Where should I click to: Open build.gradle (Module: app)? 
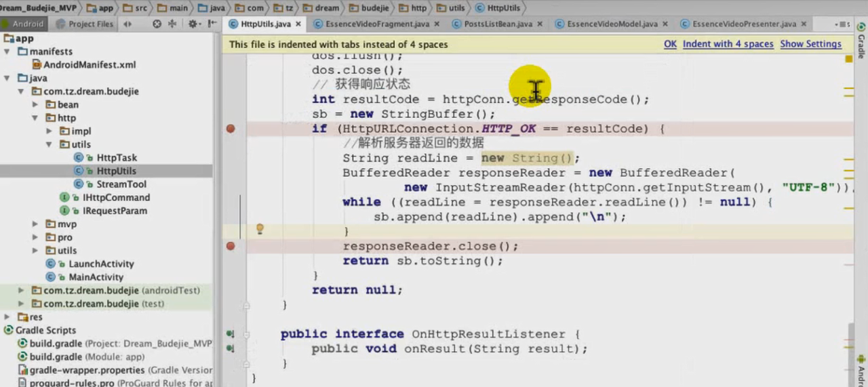(x=87, y=357)
